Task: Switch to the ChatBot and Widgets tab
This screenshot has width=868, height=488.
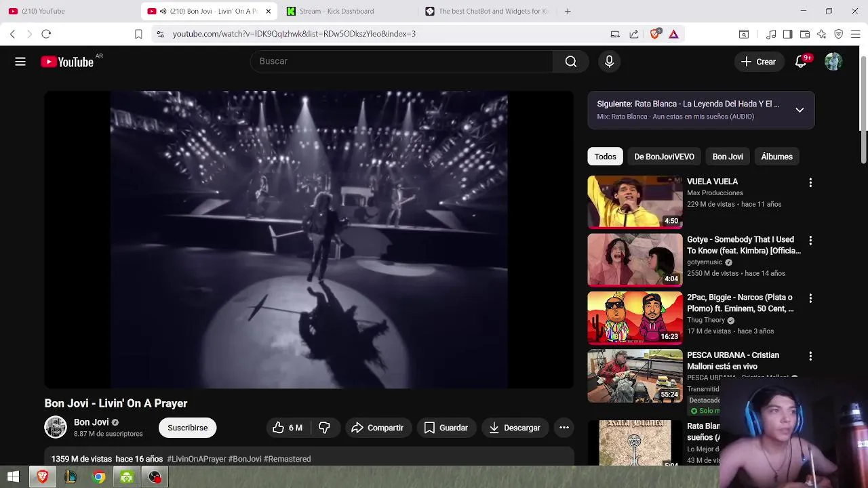Action: (487, 11)
